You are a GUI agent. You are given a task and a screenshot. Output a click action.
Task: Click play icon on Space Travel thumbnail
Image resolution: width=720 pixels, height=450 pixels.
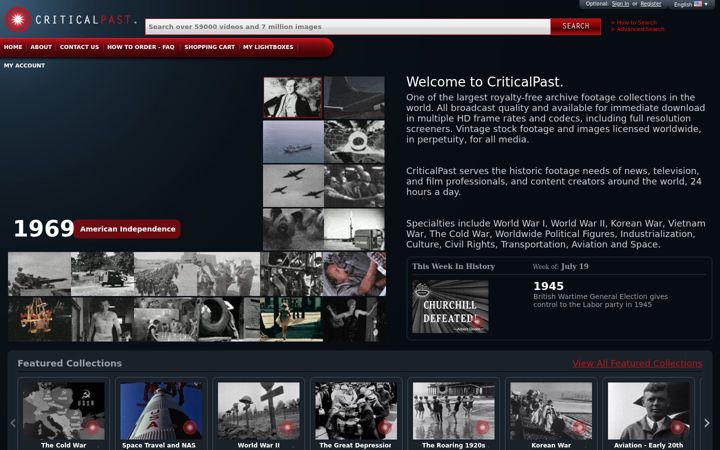190,428
